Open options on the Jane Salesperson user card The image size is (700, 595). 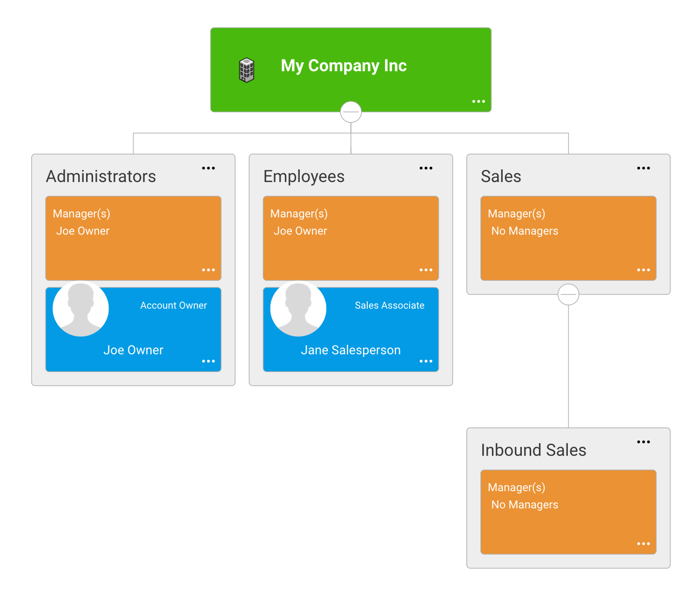(x=426, y=361)
